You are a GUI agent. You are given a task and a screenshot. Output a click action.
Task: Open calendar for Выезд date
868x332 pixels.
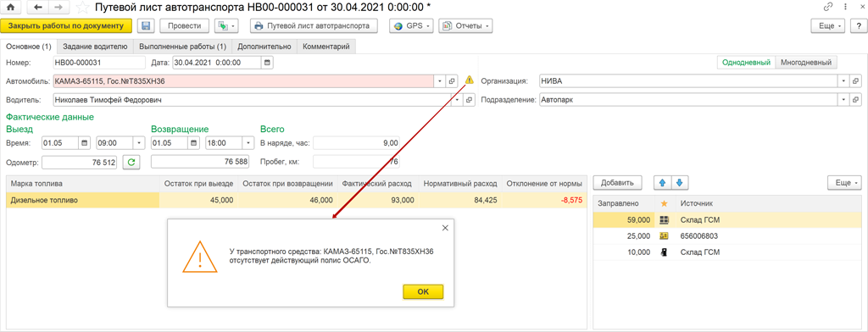[x=85, y=143]
